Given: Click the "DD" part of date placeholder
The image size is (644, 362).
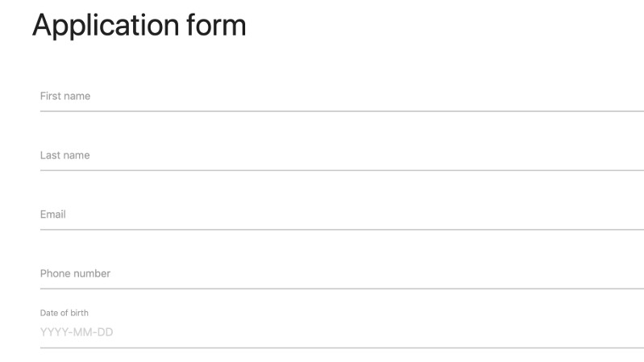Looking at the screenshot, I should (x=106, y=331).
